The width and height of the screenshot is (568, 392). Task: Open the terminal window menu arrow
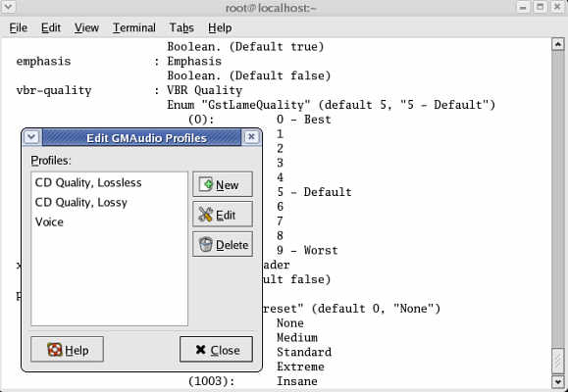[8, 7]
